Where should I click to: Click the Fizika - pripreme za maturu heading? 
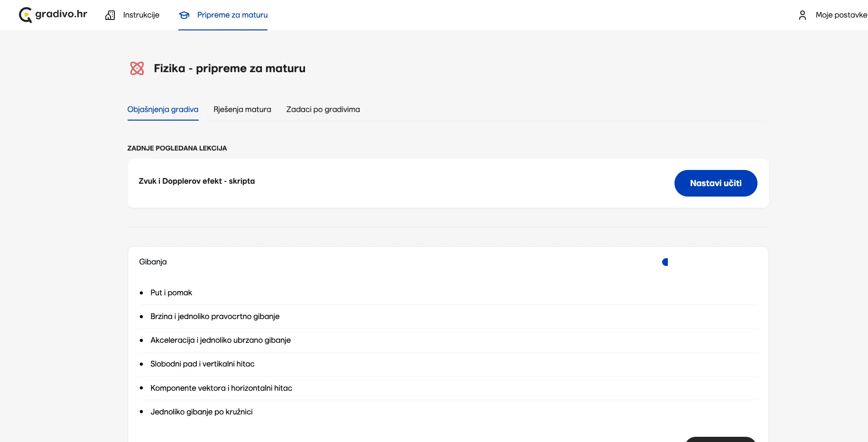tap(230, 68)
